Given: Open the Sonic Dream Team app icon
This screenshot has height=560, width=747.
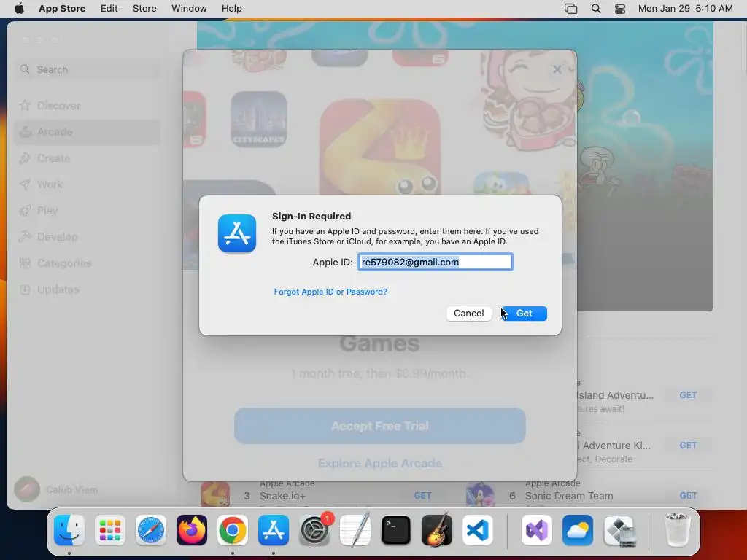Looking at the screenshot, I should 480,495.
